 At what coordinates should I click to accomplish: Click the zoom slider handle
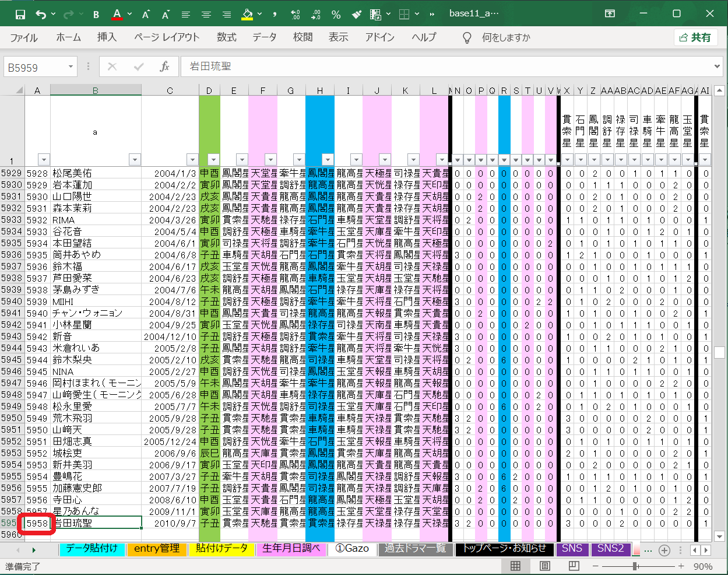pos(635,566)
